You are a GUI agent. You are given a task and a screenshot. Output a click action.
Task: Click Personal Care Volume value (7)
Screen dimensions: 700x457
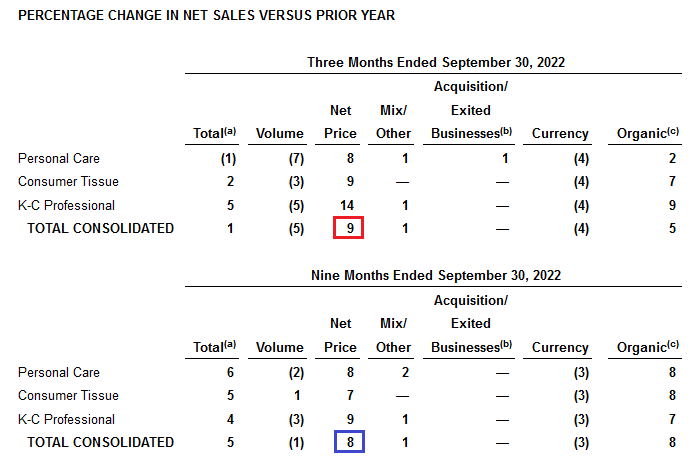[296, 158]
